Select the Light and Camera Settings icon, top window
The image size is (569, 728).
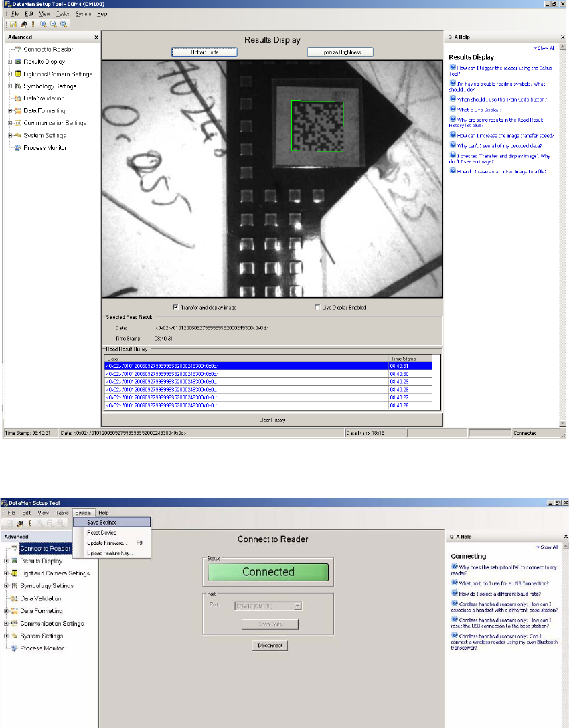(x=18, y=74)
